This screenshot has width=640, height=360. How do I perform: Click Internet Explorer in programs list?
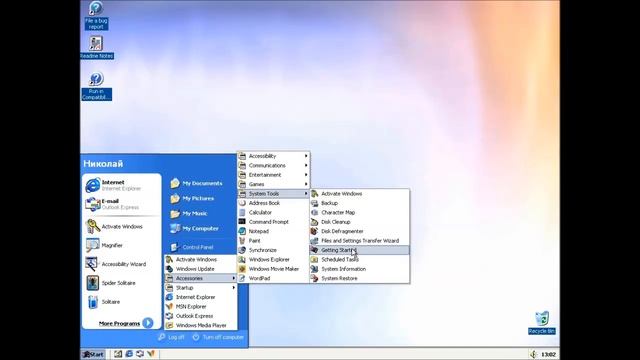coord(200,297)
